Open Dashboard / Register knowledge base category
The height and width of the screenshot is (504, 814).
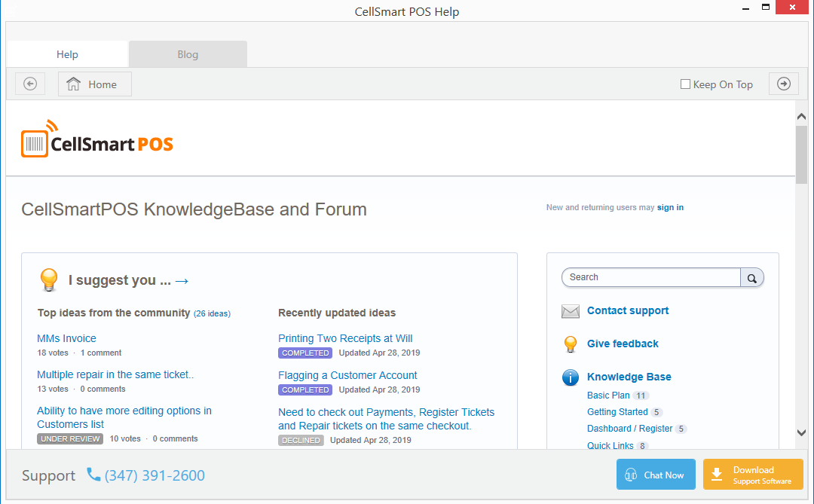[629, 429]
